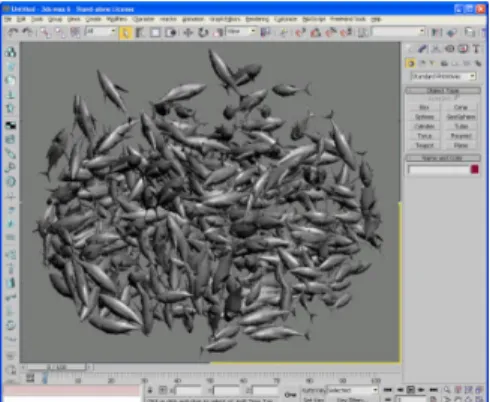Click the Undo arrow icon
This screenshot has height=402, width=490.
[13, 32]
